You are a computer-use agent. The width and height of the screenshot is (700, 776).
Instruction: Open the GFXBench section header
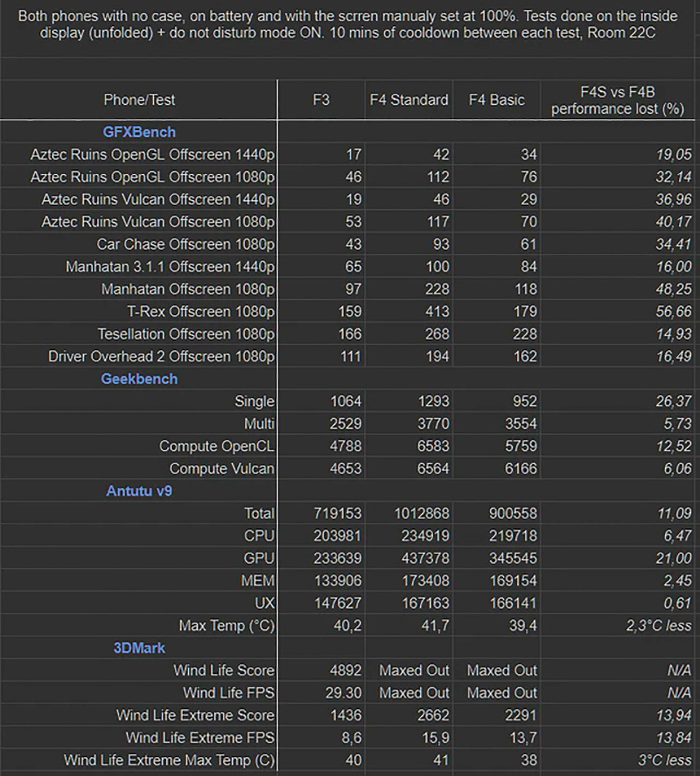pos(140,132)
